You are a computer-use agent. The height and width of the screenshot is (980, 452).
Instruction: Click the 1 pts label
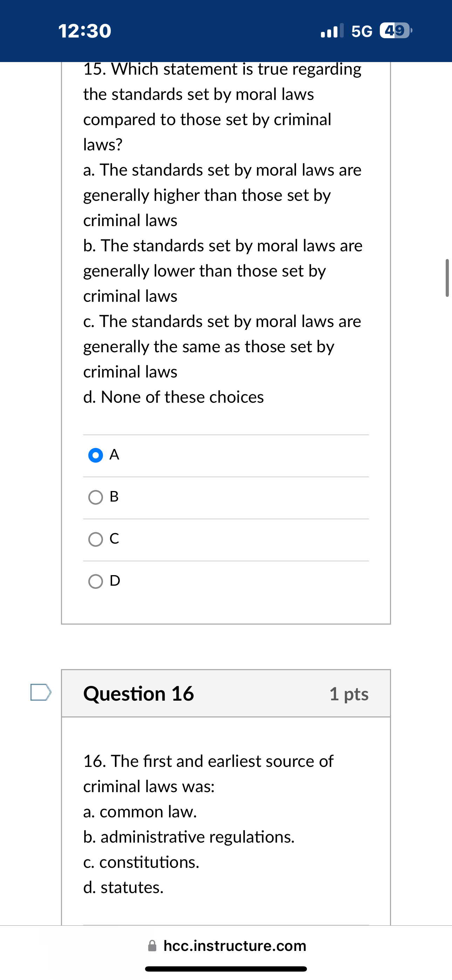[349, 694]
